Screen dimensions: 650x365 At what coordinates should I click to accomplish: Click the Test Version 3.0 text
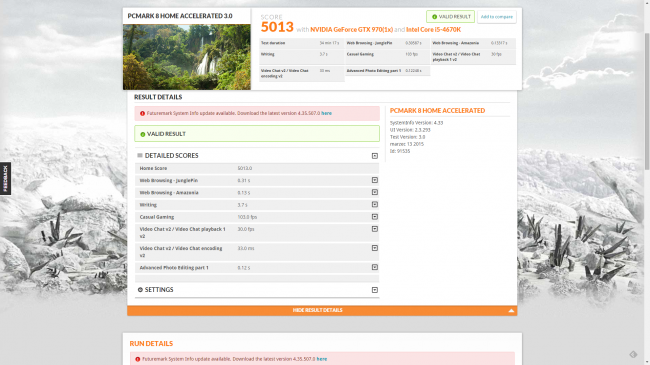point(407,137)
